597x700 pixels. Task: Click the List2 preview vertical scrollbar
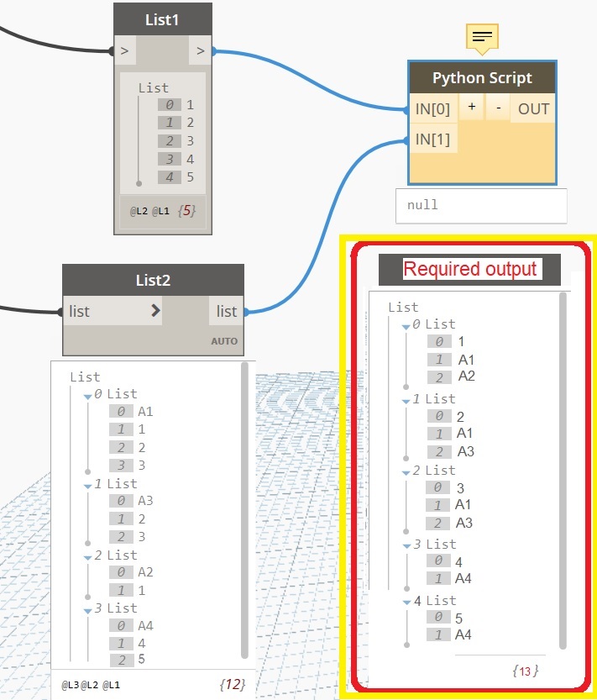[244, 509]
